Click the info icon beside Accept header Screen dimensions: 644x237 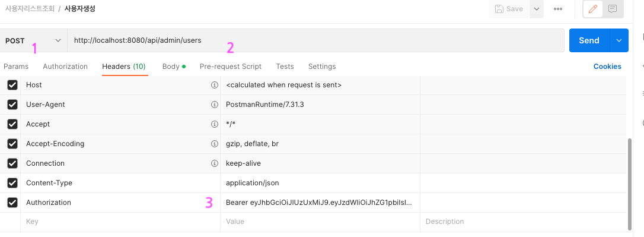coord(214,124)
